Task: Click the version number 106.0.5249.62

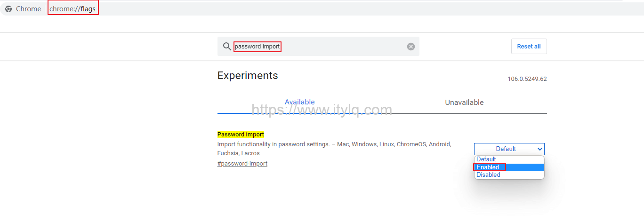Action: [x=527, y=79]
